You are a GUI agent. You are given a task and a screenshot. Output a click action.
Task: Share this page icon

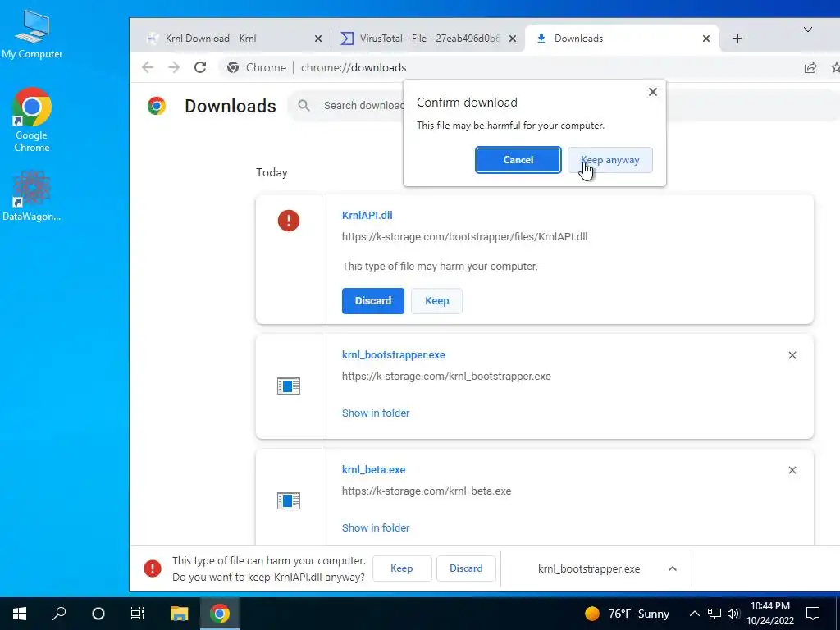[810, 67]
